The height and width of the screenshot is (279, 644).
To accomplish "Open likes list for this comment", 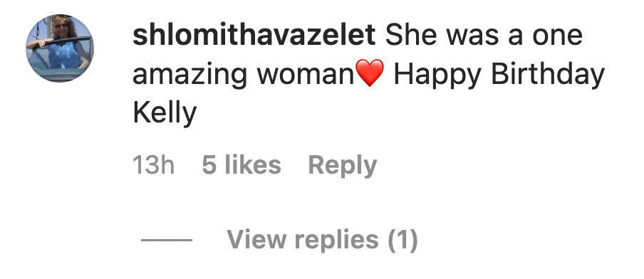I will point(241,165).
